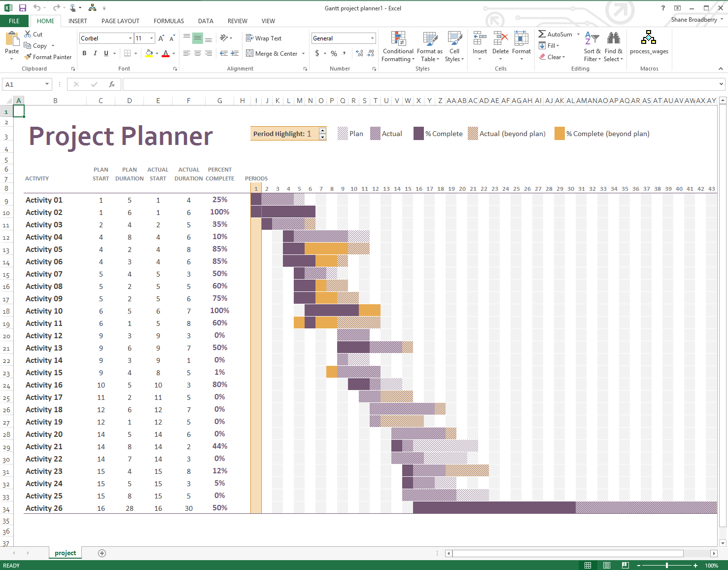Viewport: 728px width, 570px height.
Task: Apply percent style number format
Action: (334, 53)
